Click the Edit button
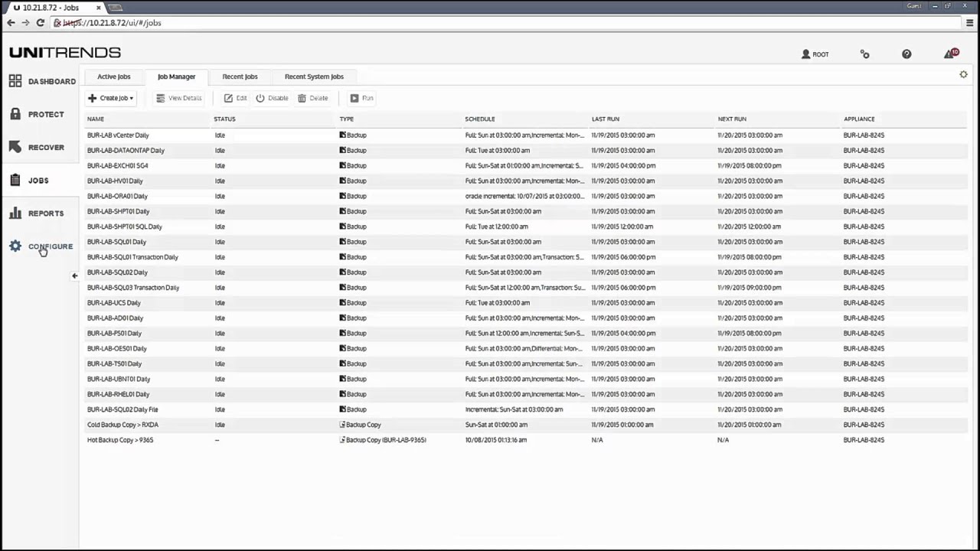 [x=236, y=98]
